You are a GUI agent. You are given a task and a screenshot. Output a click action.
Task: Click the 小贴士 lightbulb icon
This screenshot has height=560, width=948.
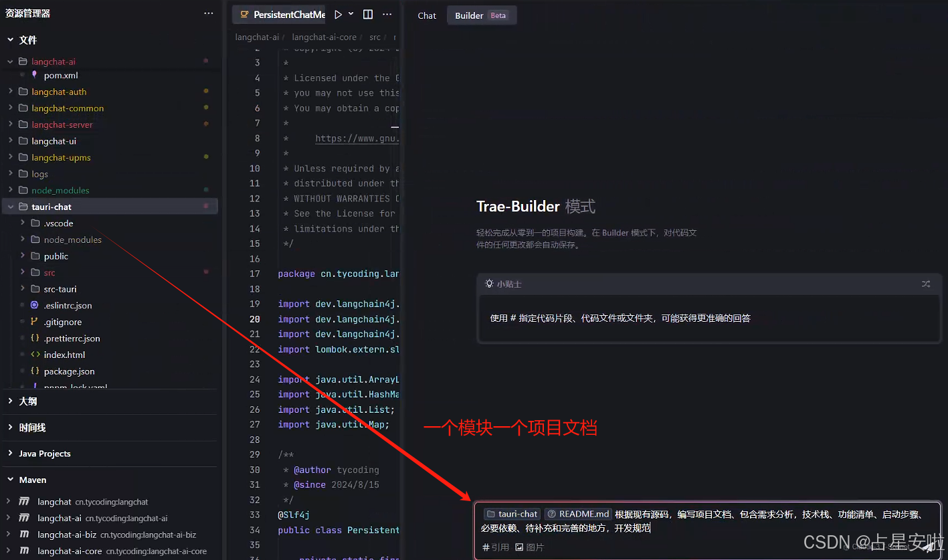click(x=489, y=284)
